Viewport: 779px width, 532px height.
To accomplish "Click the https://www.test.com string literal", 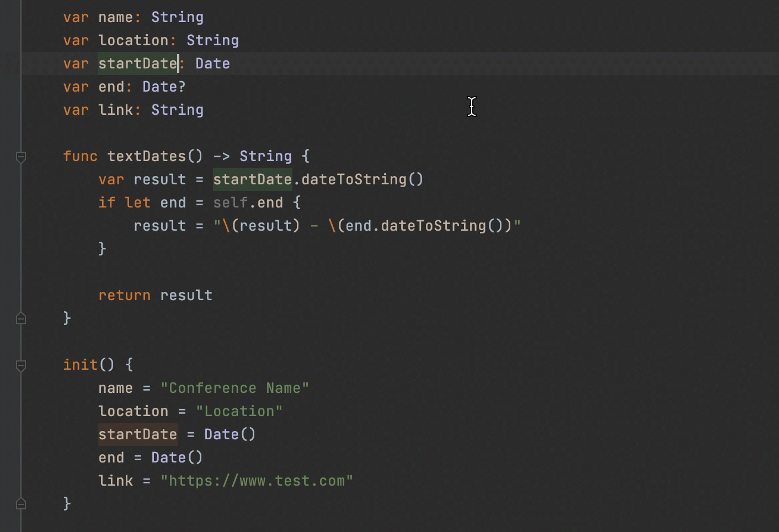I will [257, 481].
